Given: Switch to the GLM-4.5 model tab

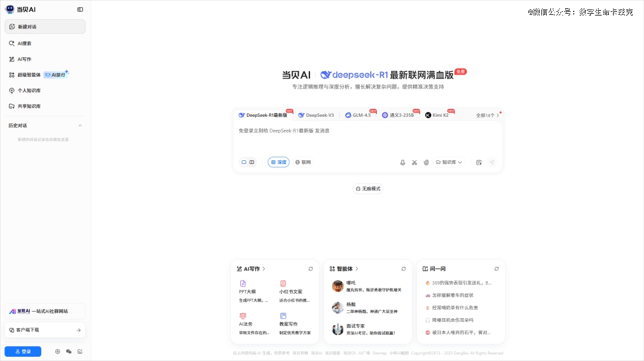Looking at the screenshot, I should pyautogui.click(x=358, y=116).
